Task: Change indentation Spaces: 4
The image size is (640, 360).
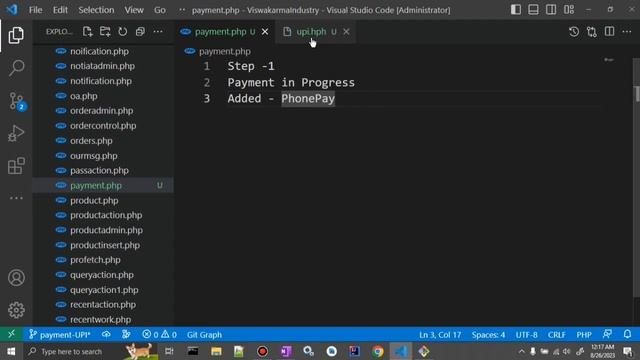Action: (488, 335)
